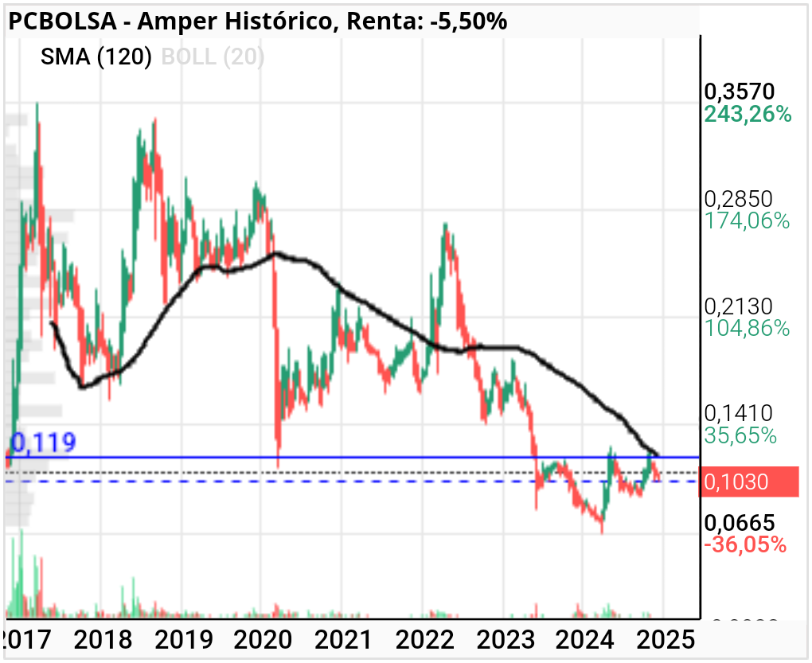Screen dimensions: 812x663
Task: Click the chart title 'PCBOLSA - Amper Histórico'
Action: [x=170, y=21]
